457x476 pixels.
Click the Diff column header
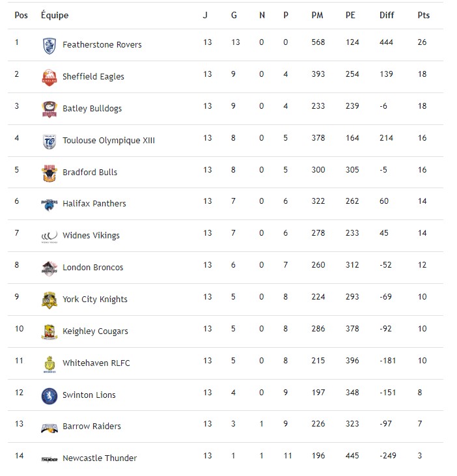[x=387, y=16]
